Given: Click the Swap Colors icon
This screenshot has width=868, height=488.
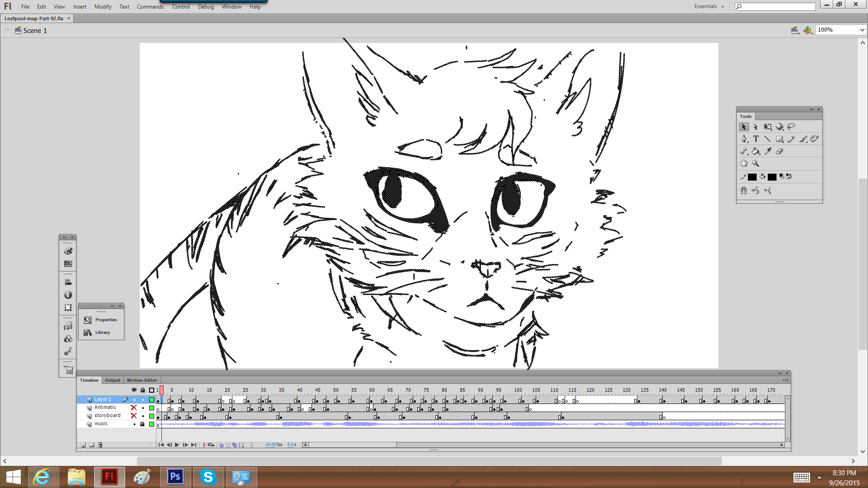Looking at the screenshot, I should [x=789, y=176].
